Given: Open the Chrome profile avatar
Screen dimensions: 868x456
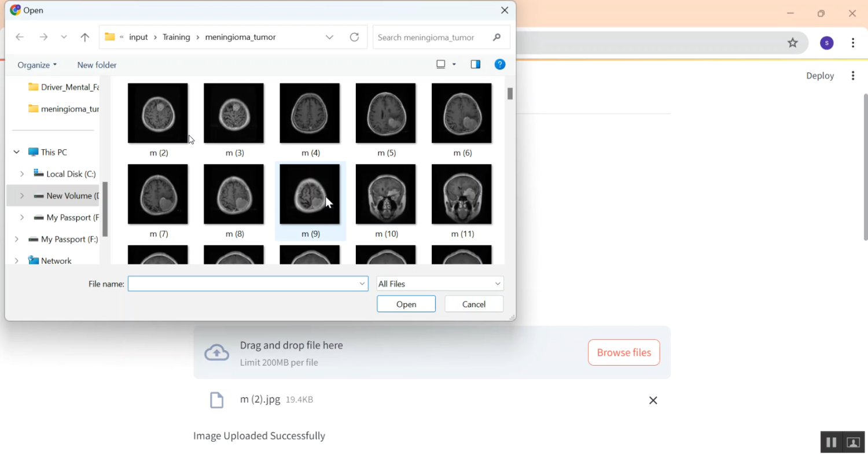Looking at the screenshot, I should (826, 43).
